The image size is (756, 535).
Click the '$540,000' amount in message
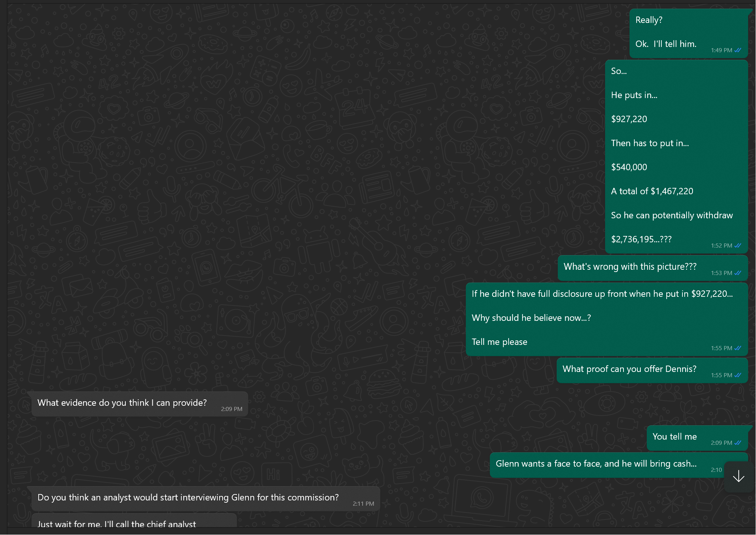coord(629,167)
